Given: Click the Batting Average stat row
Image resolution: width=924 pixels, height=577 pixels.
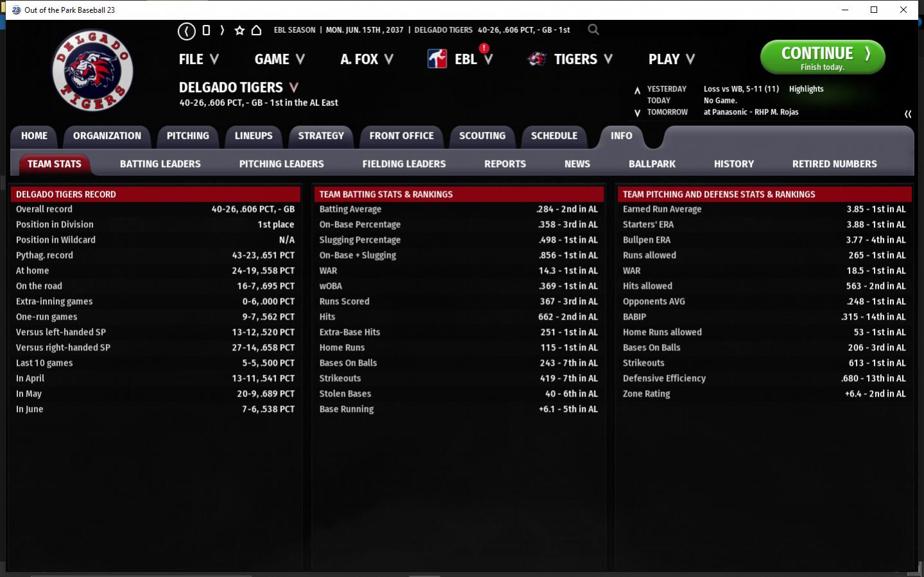Looking at the screenshot, I should [458, 209].
